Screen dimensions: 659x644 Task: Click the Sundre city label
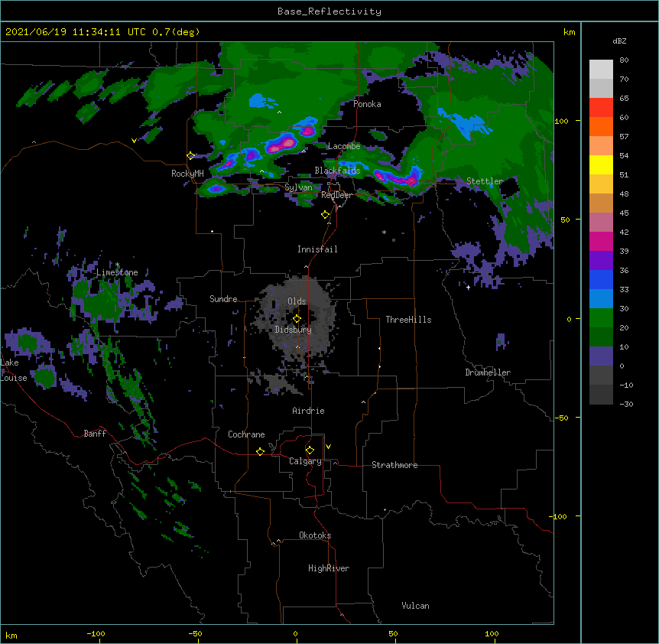tap(223, 299)
